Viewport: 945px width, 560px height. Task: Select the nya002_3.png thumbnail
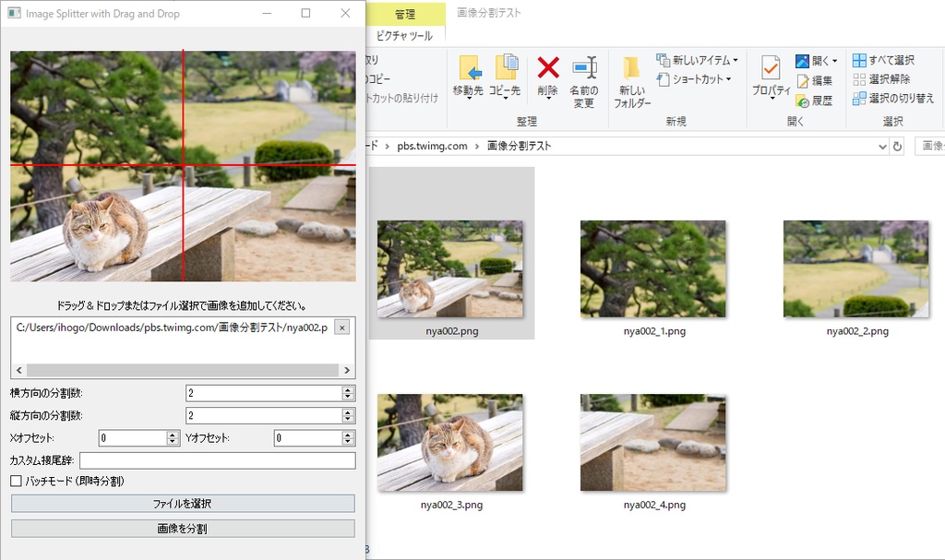(x=450, y=441)
